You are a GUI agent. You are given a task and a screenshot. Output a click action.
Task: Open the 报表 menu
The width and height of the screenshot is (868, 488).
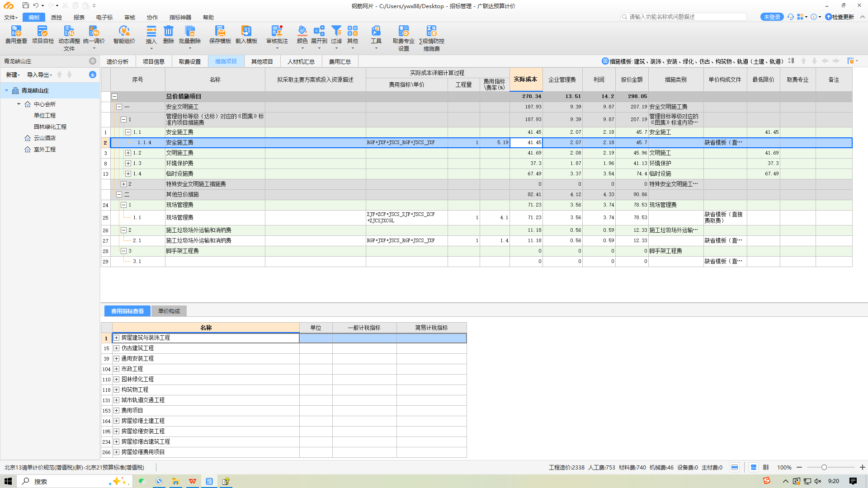(x=79, y=17)
